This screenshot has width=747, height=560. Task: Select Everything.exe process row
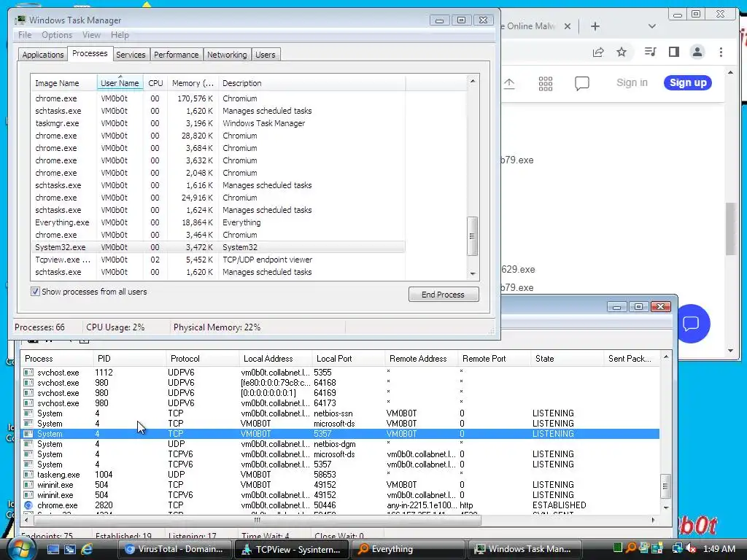pos(218,222)
